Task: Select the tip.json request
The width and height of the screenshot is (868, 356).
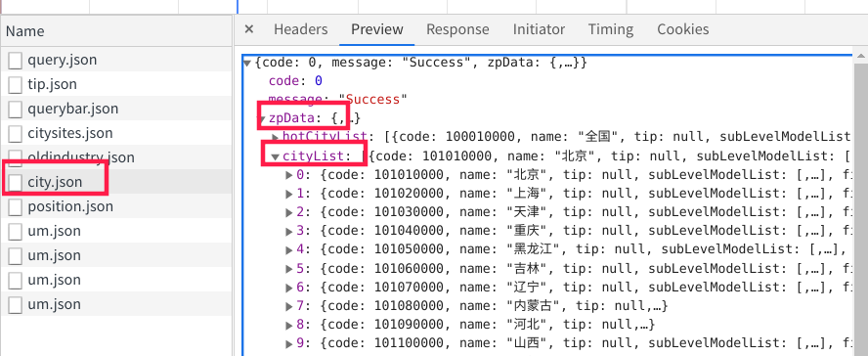Action: tap(116, 84)
